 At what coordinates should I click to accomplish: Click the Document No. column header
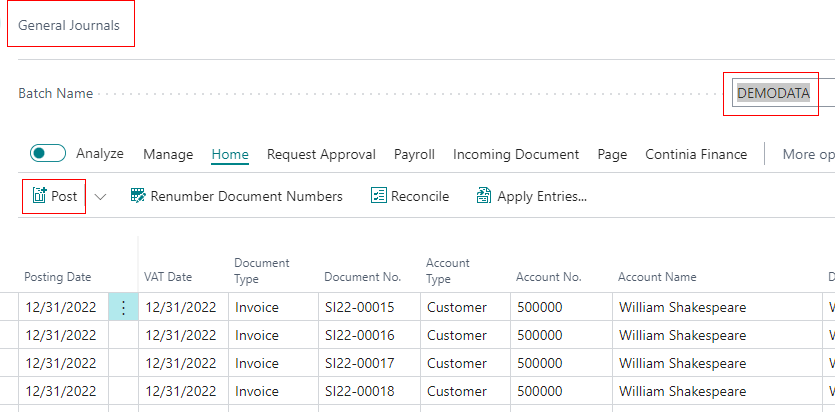coord(362,277)
